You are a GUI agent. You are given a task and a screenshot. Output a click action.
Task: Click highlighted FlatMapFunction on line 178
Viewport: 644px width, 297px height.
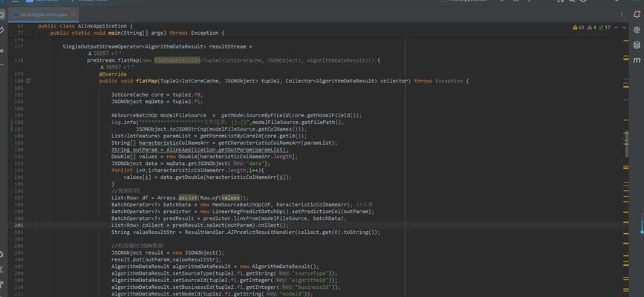(x=177, y=60)
